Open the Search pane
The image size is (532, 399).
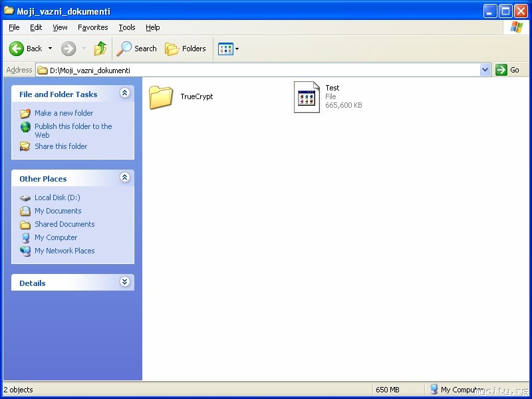136,49
